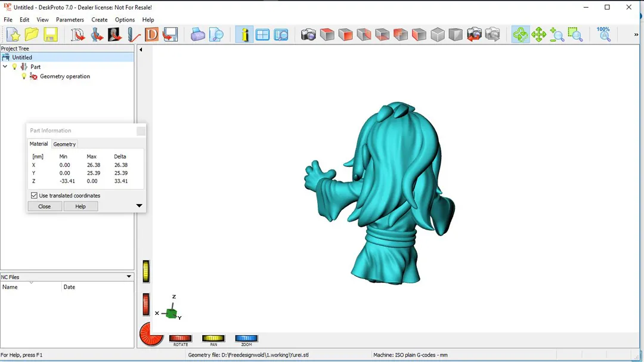Open a project with the yellow folder icon
Screen dimensions: 644x362
(32, 35)
